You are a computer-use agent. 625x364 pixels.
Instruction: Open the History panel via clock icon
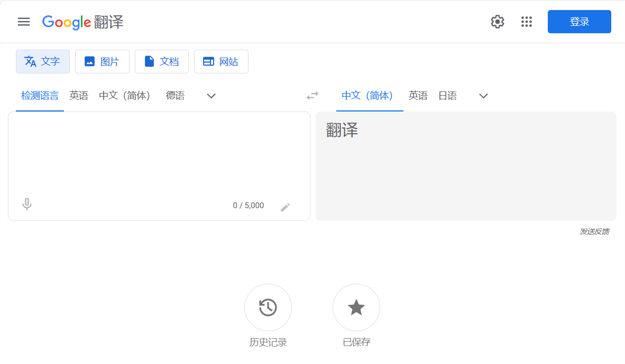pos(268,307)
